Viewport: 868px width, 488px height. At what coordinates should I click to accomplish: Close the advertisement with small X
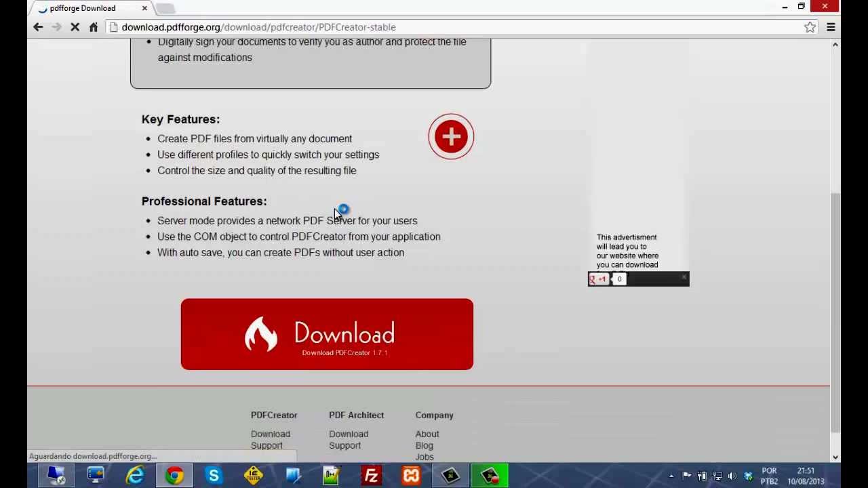684,277
